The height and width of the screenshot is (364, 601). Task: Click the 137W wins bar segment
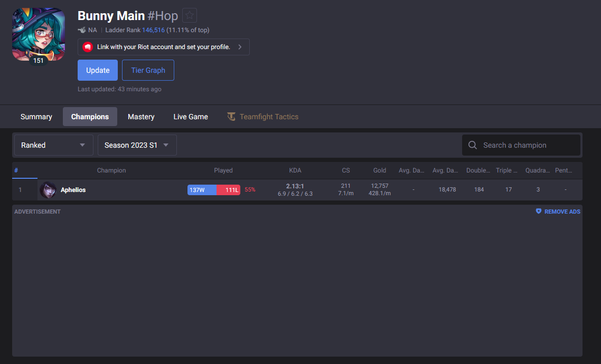[202, 190]
